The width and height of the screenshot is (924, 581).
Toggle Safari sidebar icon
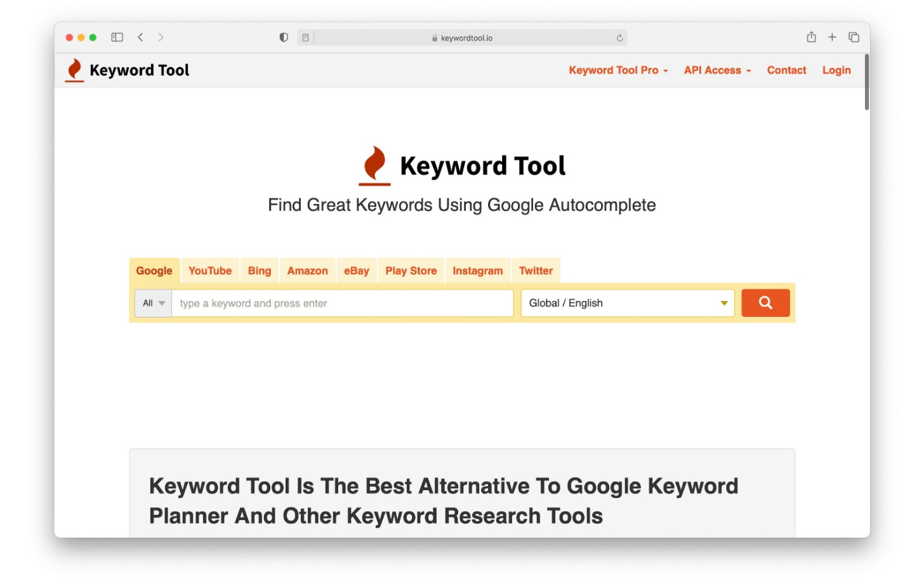tap(117, 37)
